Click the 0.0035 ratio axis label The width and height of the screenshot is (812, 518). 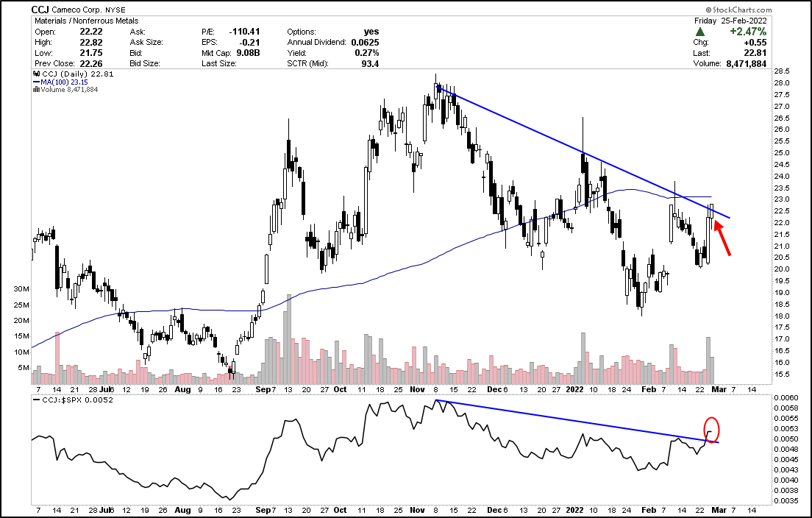(786, 500)
